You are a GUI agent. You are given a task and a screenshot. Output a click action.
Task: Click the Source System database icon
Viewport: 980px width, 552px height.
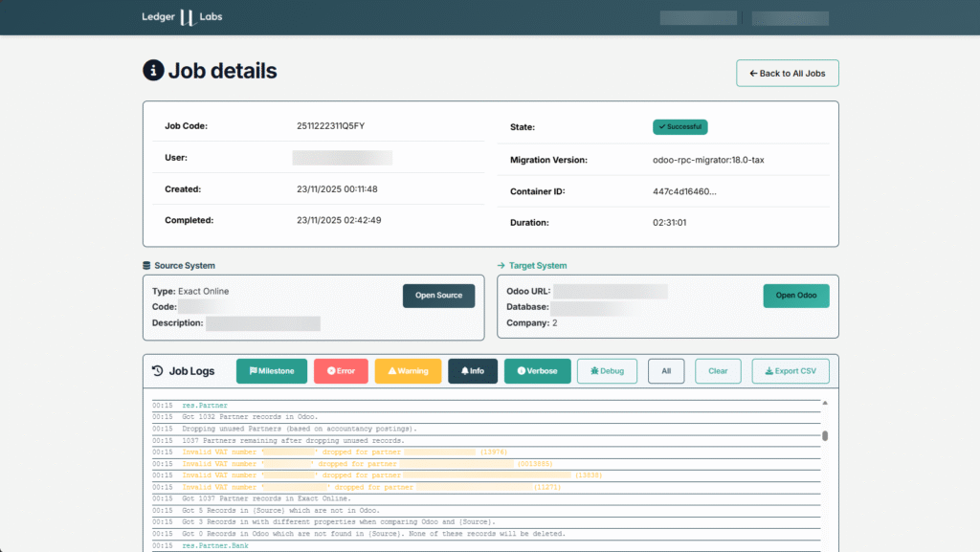click(x=146, y=266)
